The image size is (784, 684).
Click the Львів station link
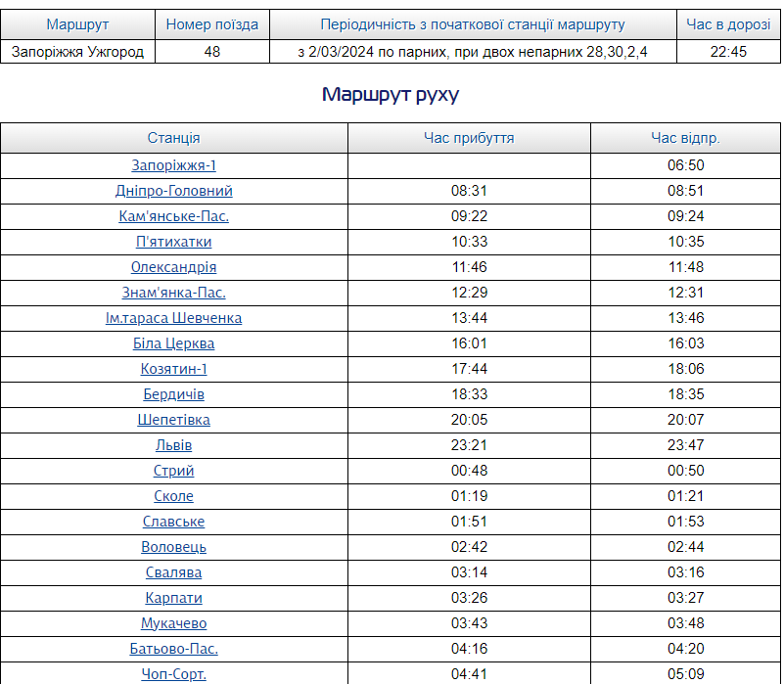(x=173, y=445)
